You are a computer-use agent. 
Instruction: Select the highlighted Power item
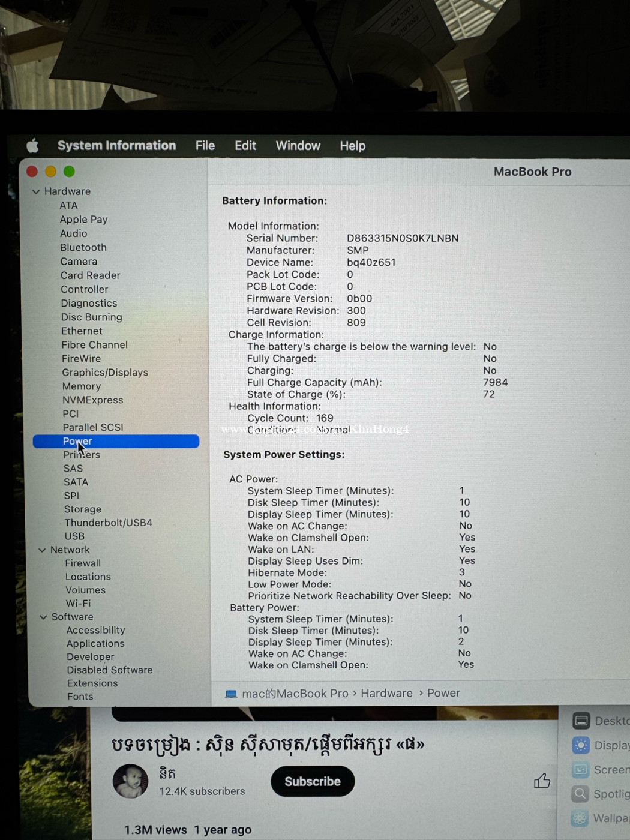tap(116, 441)
